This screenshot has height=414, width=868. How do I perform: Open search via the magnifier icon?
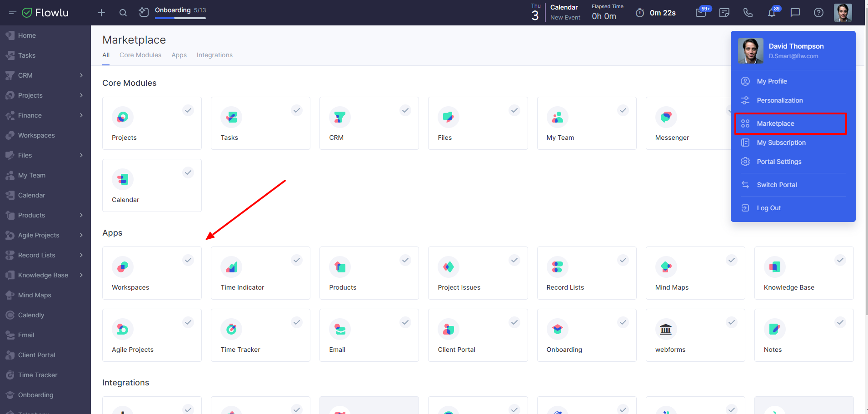coord(123,13)
